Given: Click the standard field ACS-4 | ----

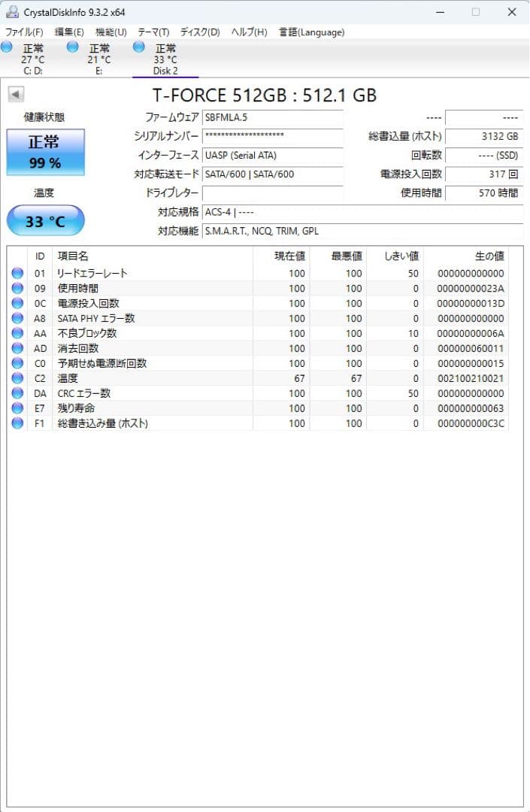Looking at the screenshot, I should click(362, 212).
